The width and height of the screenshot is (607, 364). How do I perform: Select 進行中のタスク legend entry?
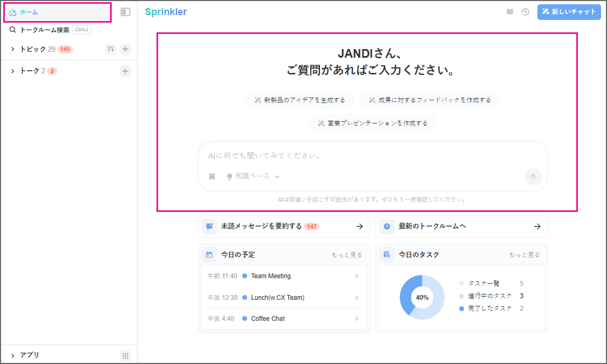[491, 296]
